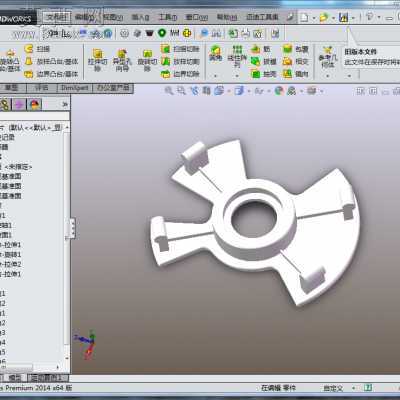400x400 pixels.
Task: Select the 旋转1 extrude feature in tree
Action: 11,254
